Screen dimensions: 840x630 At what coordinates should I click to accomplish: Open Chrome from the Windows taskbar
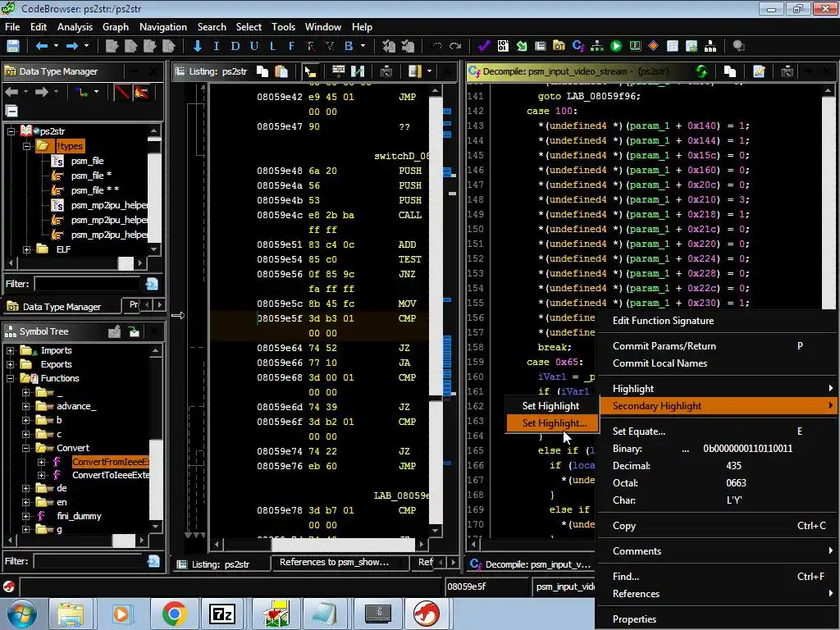(174, 614)
